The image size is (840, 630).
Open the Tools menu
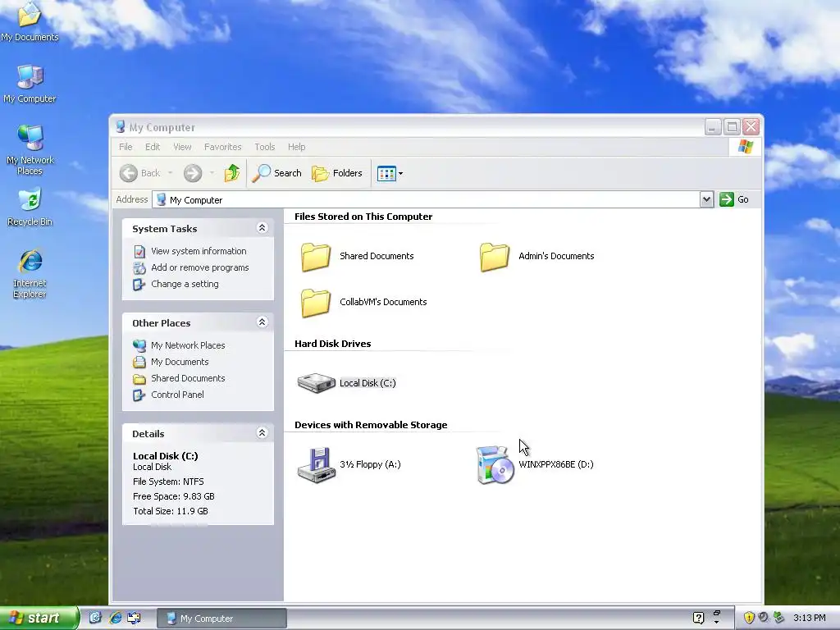tap(265, 147)
